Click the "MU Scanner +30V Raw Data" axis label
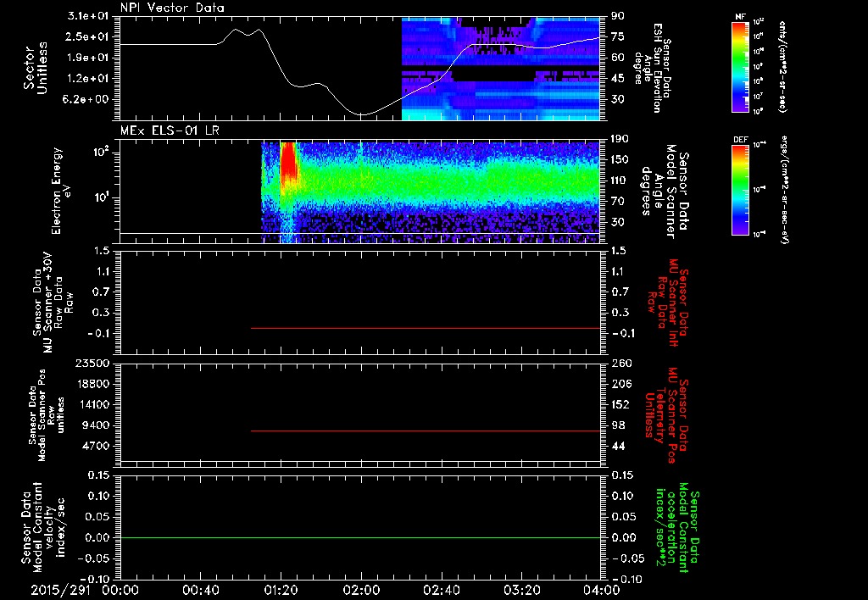 [x=53, y=303]
